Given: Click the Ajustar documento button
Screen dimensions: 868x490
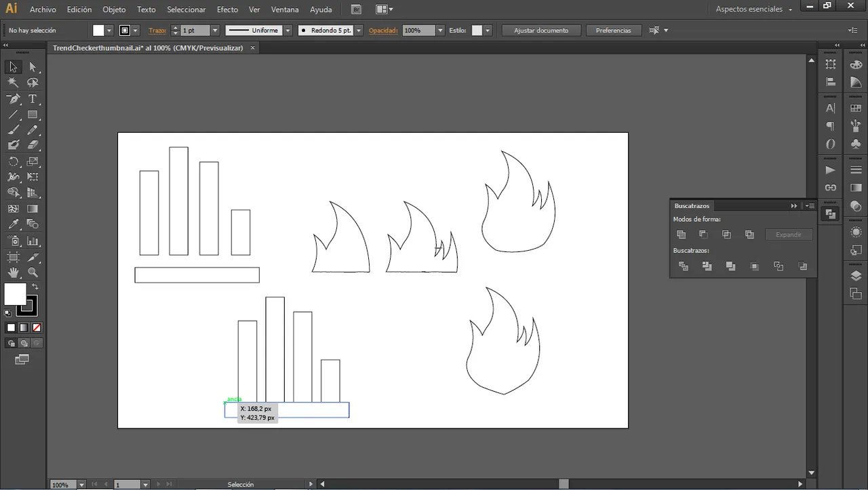Looking at the screenshot, I should tap(541, 30).
